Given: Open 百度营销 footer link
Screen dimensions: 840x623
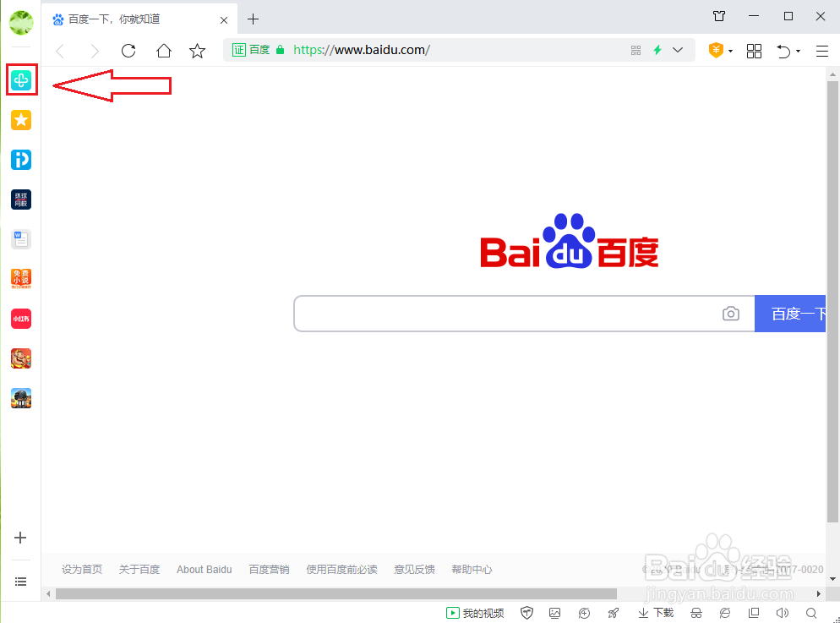Looking at the screenshot, I should pyautogui.click(x=269, y=570).
